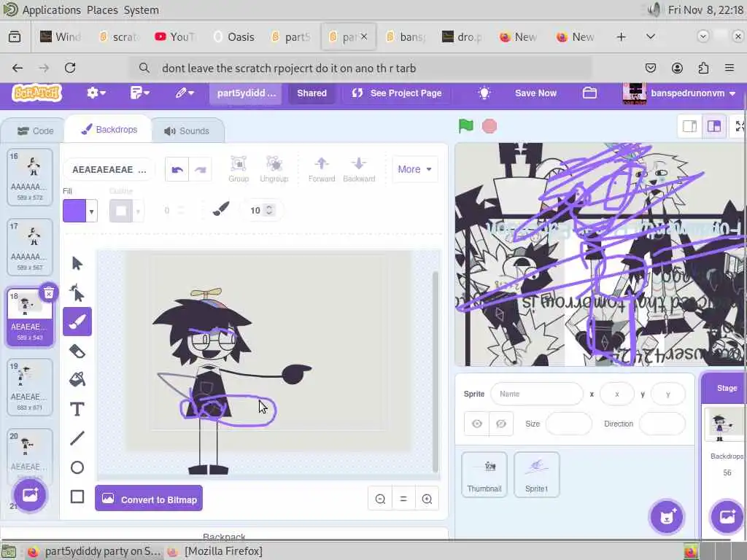The image size is (747, 560).
Task: Switch to small stage layout
Action: (690, 126)
